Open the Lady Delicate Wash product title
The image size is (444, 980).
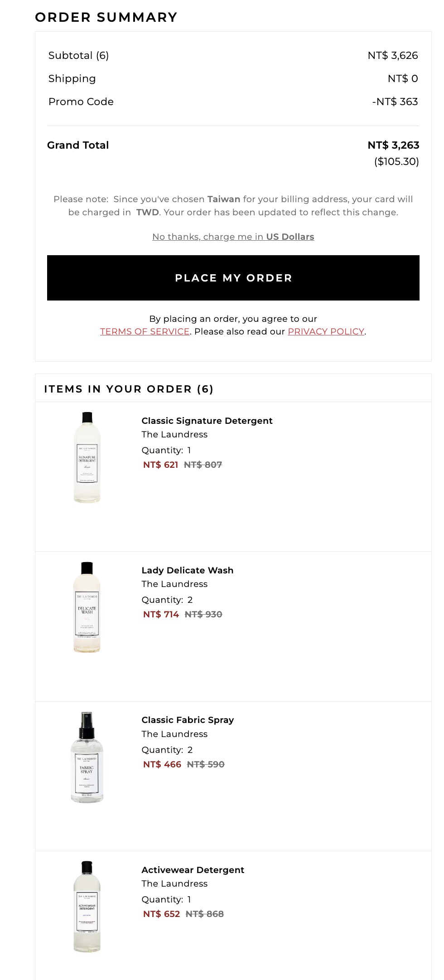coord(187,570)
